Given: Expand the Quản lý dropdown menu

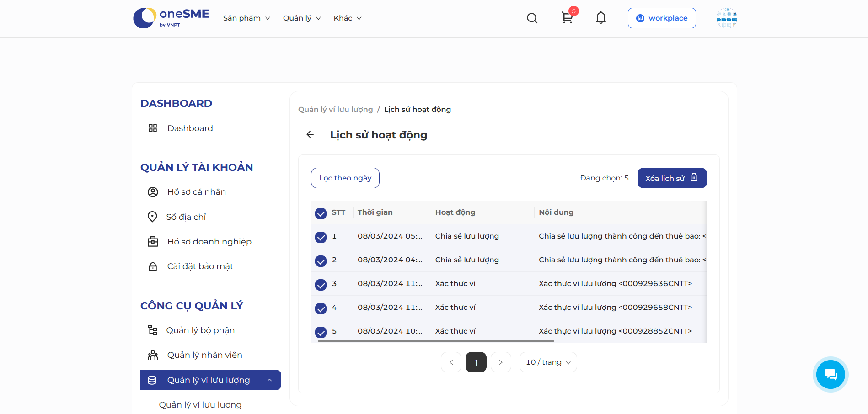Looking at the screenshot, I should click(x=302, y=18).
